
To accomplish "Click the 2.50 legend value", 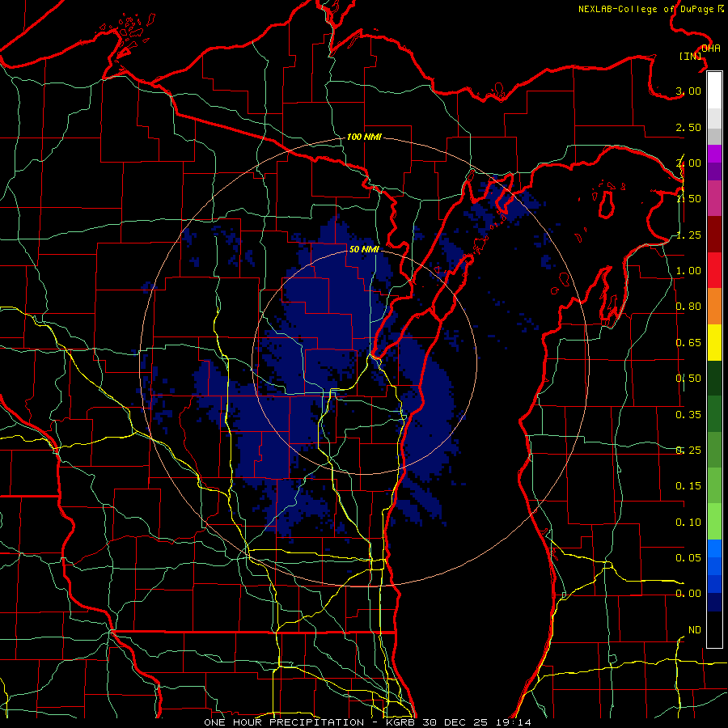I will coord(688,127).
